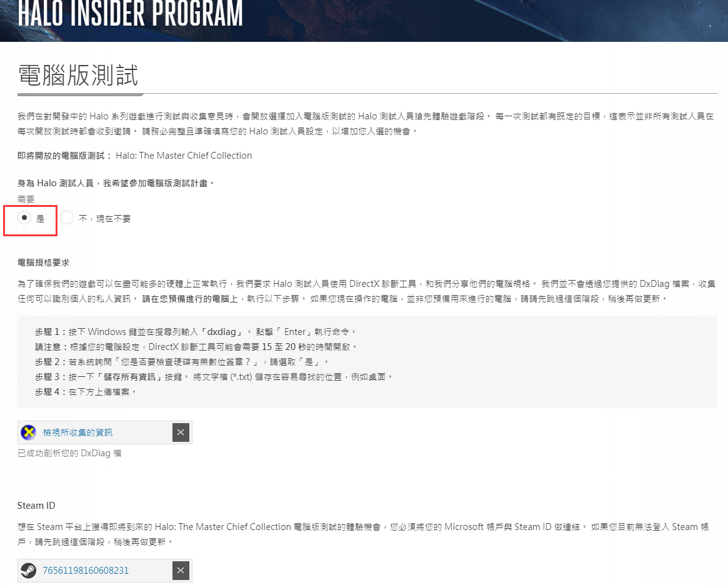This screenshot has height=585, width=728.
Task: Click the 需要 required label
Action: [x=26, y=199]
